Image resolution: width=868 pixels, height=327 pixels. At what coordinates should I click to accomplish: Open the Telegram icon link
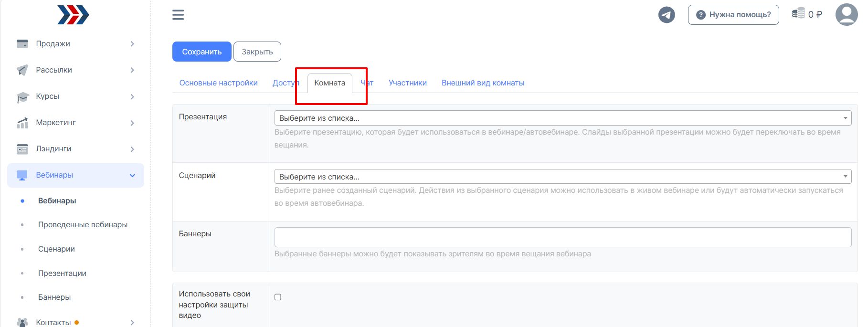667,15
